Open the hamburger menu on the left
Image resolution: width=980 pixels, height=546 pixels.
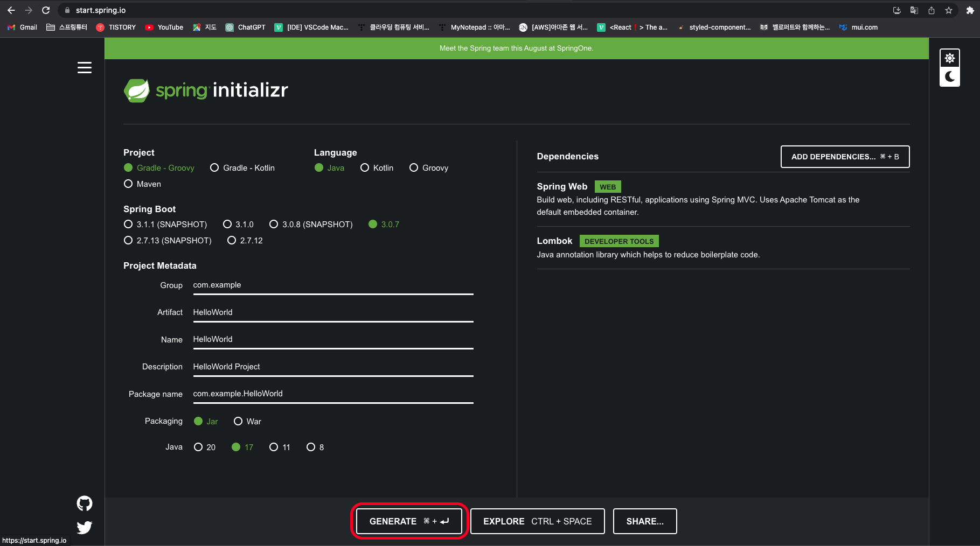click(85, 68)
